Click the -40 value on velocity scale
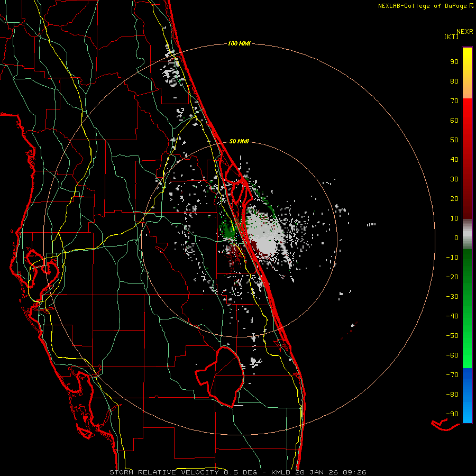476x476 pixels. coord(452,316)
